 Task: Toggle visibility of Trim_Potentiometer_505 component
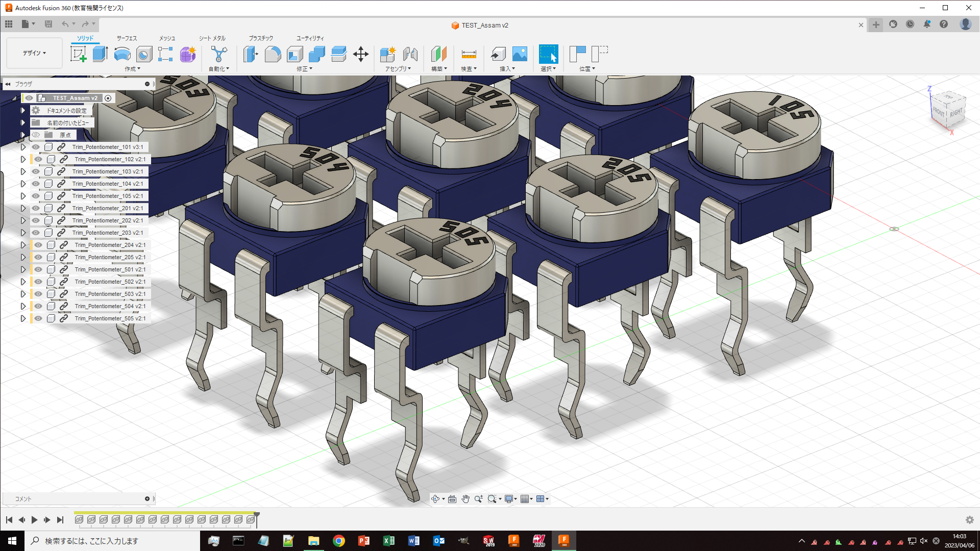[38, 318]
